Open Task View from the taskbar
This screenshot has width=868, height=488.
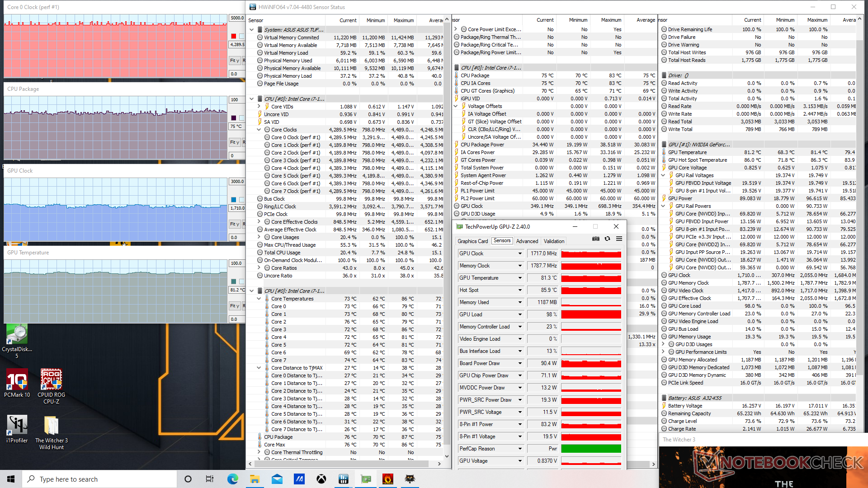210,479
